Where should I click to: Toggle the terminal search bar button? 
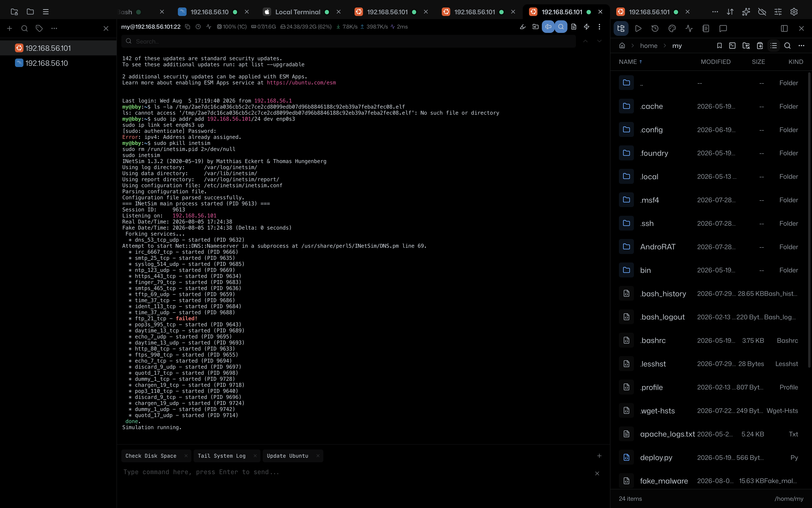point(561,27)
